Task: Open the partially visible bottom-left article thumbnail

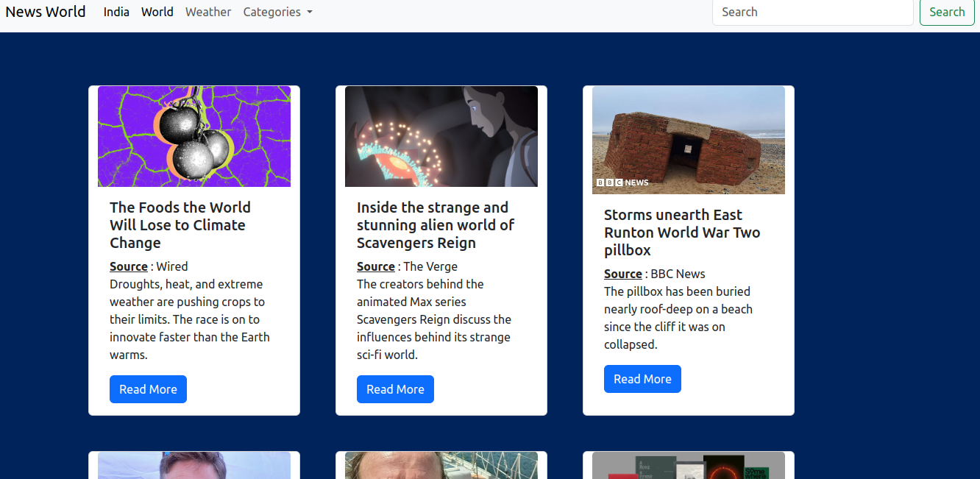Action: point(194,466)
